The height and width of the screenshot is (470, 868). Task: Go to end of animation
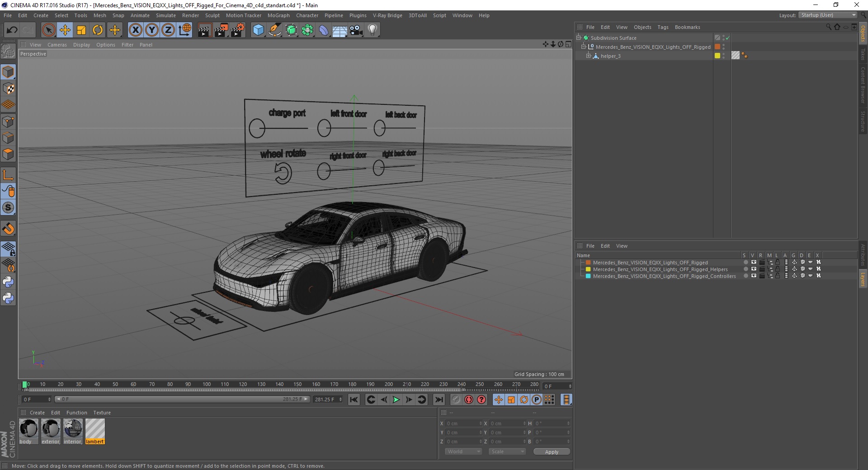click(439, 399)
